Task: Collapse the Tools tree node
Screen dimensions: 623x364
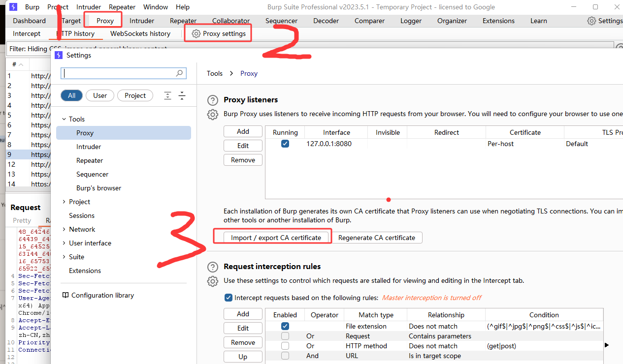Action: coord(64,119)
